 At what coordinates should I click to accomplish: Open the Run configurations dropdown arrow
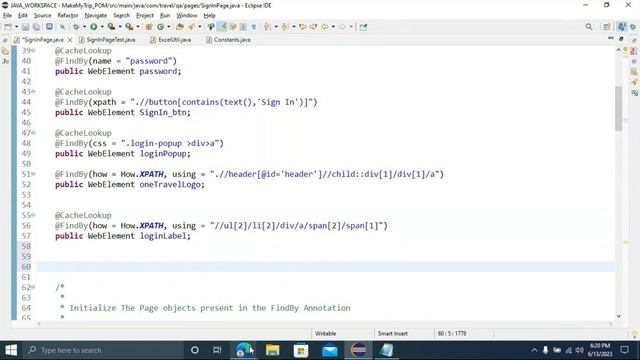[x=102, y=27]
